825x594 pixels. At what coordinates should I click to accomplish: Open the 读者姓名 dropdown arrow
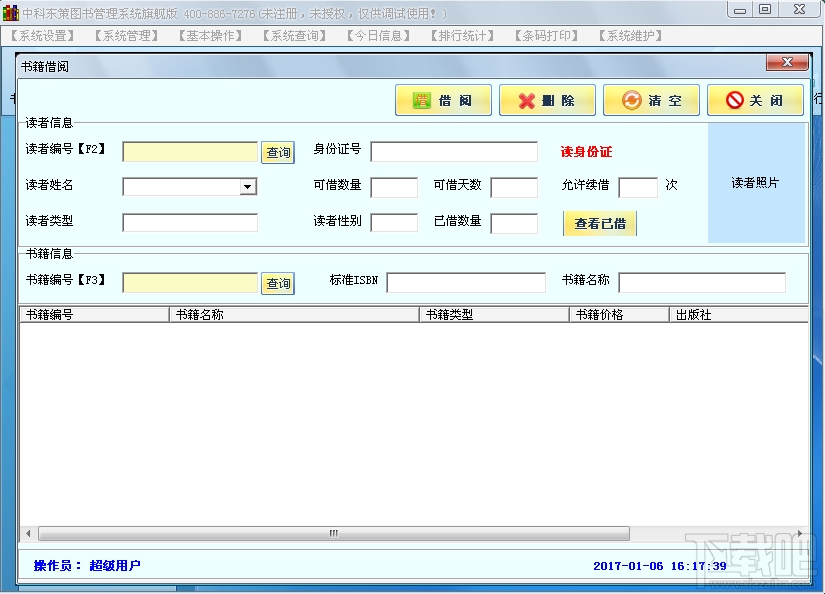click(x=247, y=187)
